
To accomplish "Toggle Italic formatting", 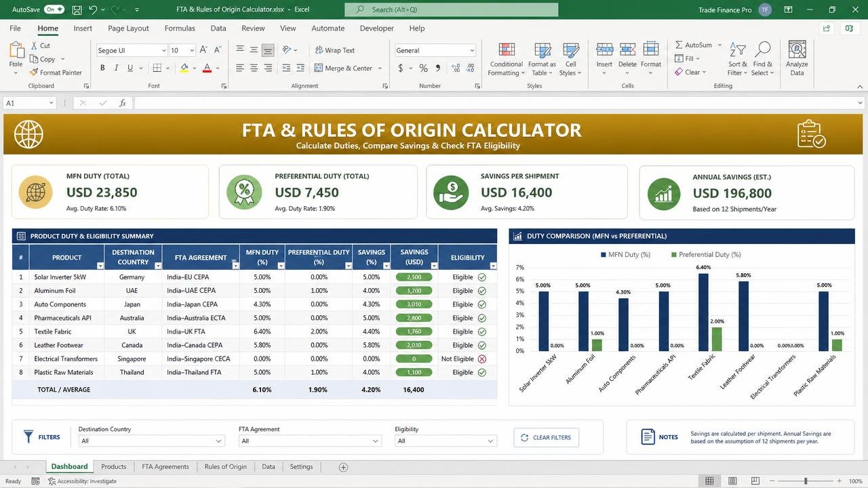I will pyautogui.click(x=116, y=68).
